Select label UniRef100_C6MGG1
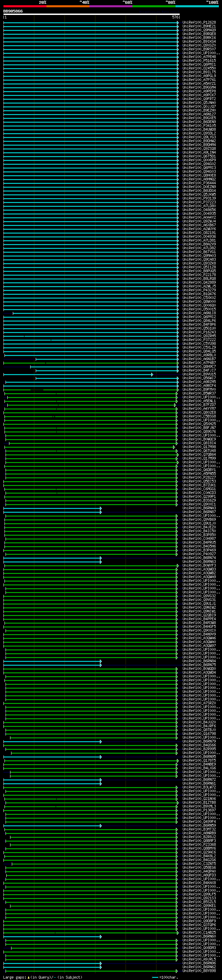222x980 pixels. click(x=199, y=489)
